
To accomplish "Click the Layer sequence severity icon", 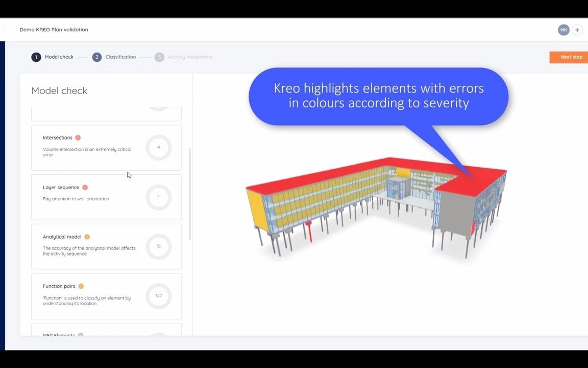I will (x=85, y=188).
